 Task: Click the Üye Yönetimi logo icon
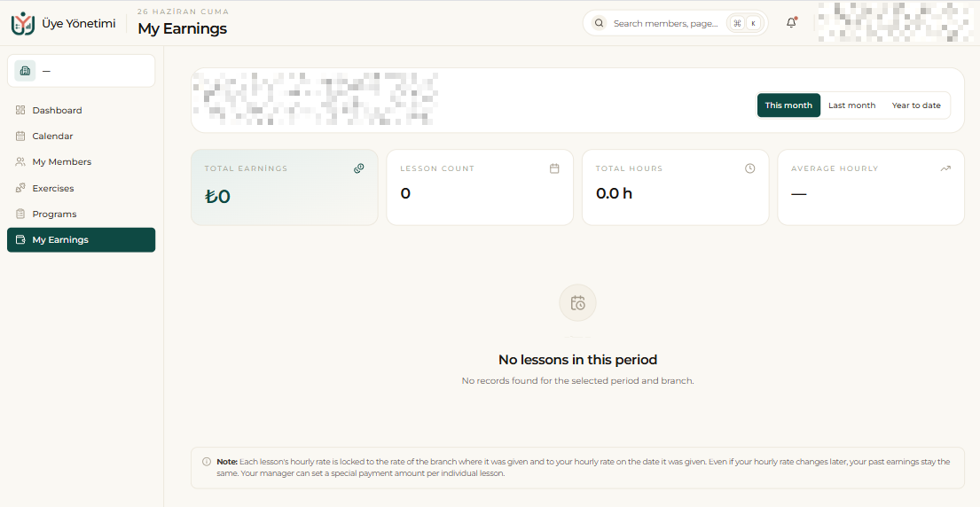(23, 23)
